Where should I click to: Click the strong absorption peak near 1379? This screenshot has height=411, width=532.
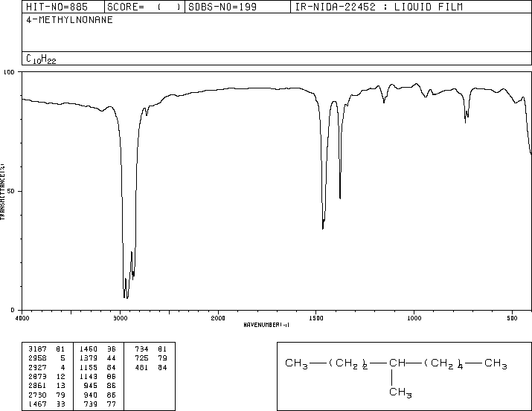[x=340, y=198]
